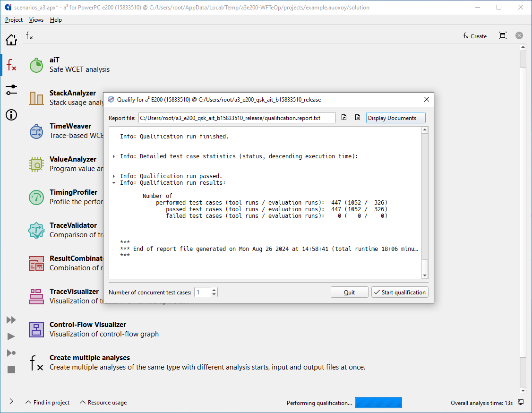Viewport: 532px width, 413px height.
Task: Click Start qualification
Action: coord(400,292)
